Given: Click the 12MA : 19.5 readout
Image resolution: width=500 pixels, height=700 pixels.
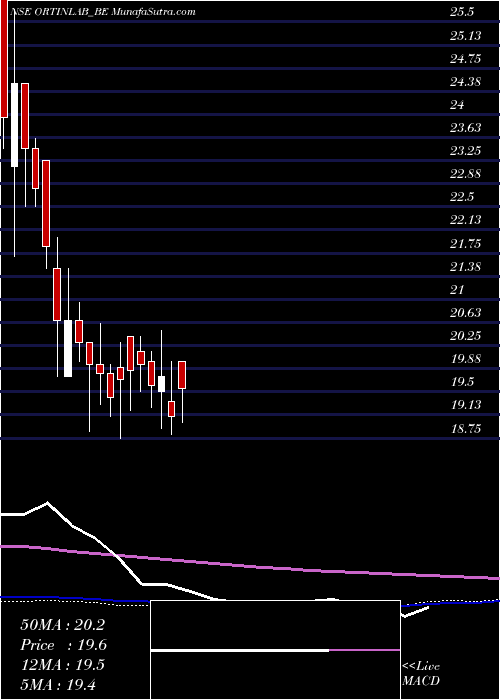Looking at the screenshot, I should (x=62, y=665).
